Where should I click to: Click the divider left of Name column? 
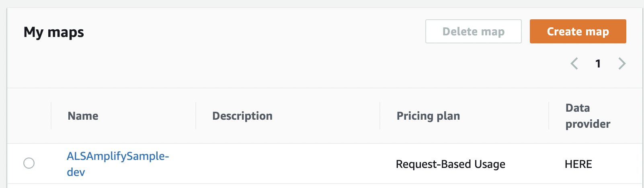[51, 116]
